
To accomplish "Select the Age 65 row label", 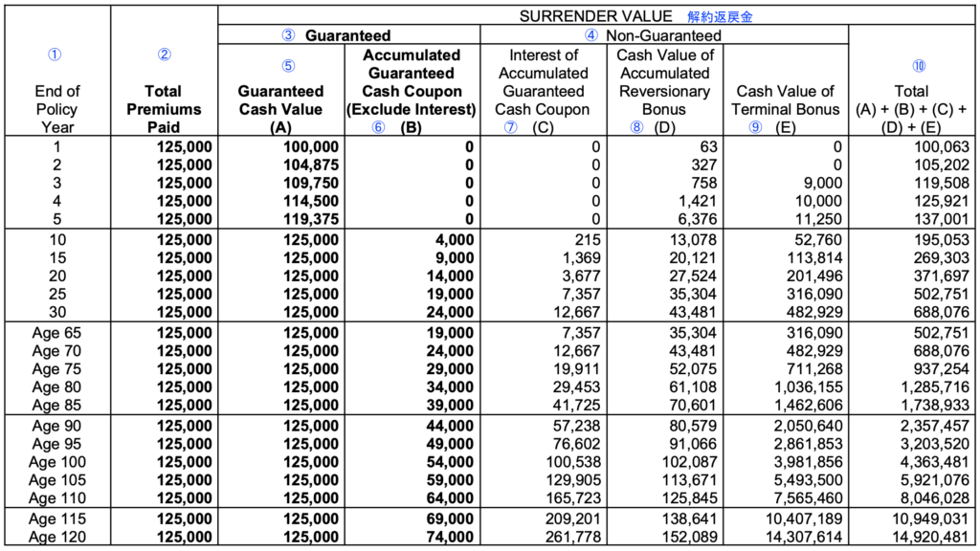I will [56, 333].
